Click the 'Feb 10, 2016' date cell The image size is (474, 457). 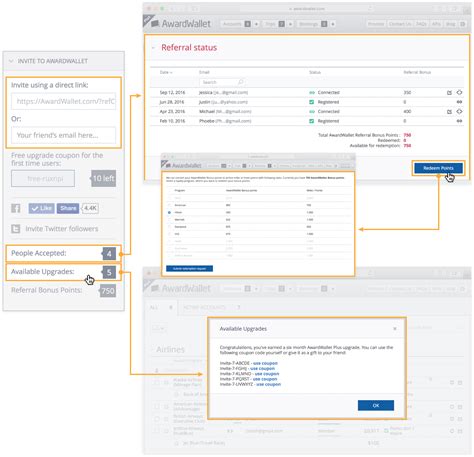(x=172, y=121)
